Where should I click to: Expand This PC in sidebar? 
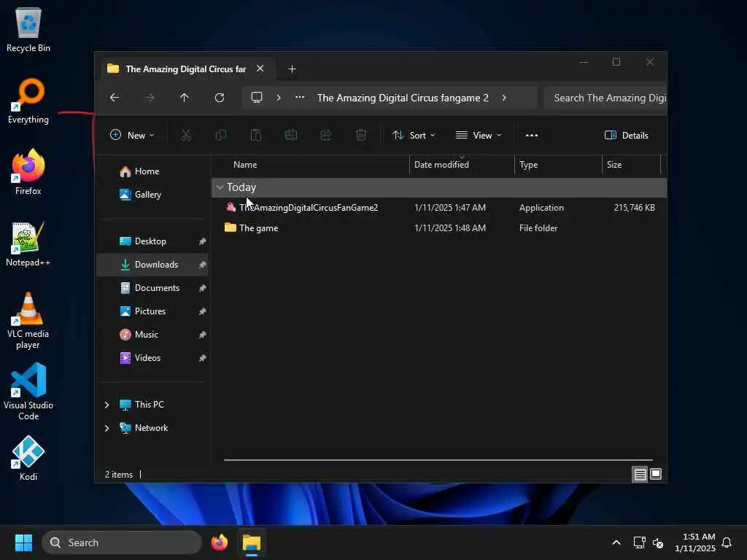(x=107, y=405)
